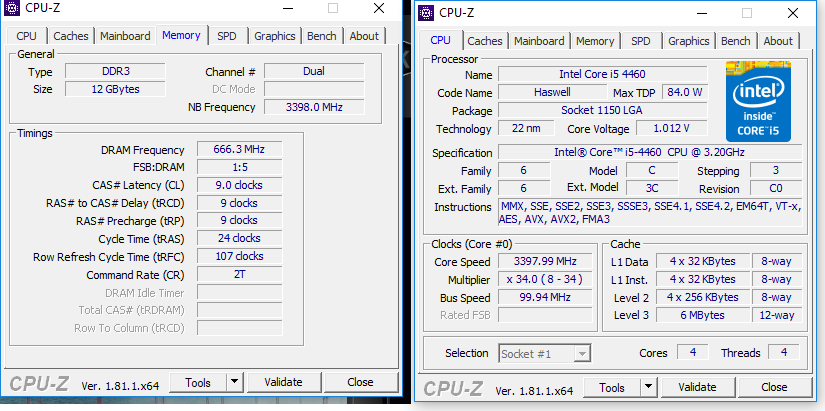825x411 pixels.
Task: Click the FSB:DRAM 1:5 value
Action: 239,167
